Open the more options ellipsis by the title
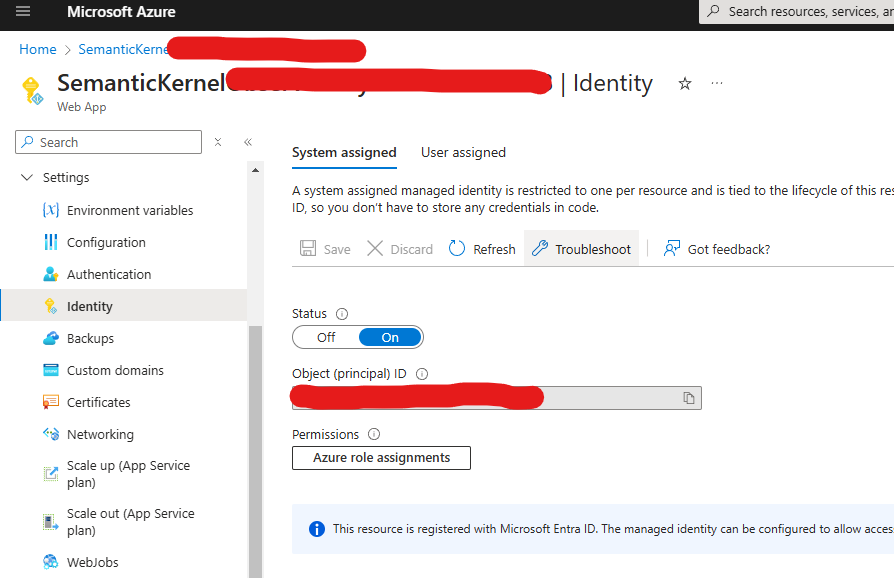 coord(717,83)
